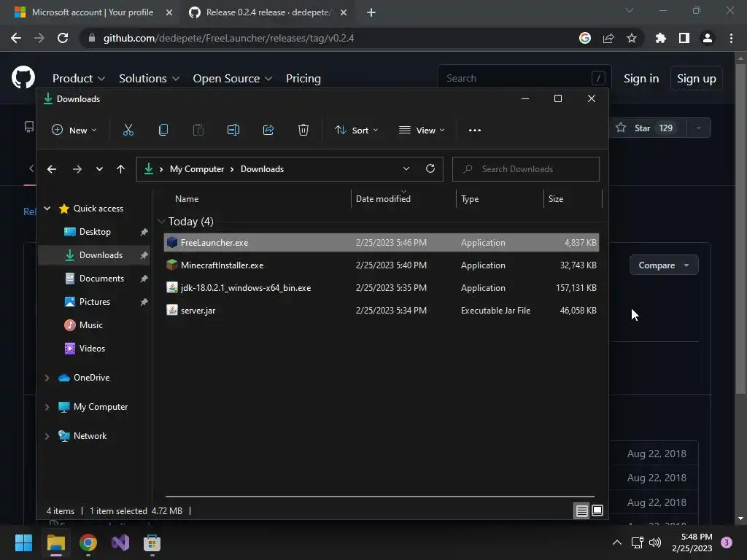Screen dimensions: 747x560
Task: Open Windows Start menu
Action: click(23, 542)
